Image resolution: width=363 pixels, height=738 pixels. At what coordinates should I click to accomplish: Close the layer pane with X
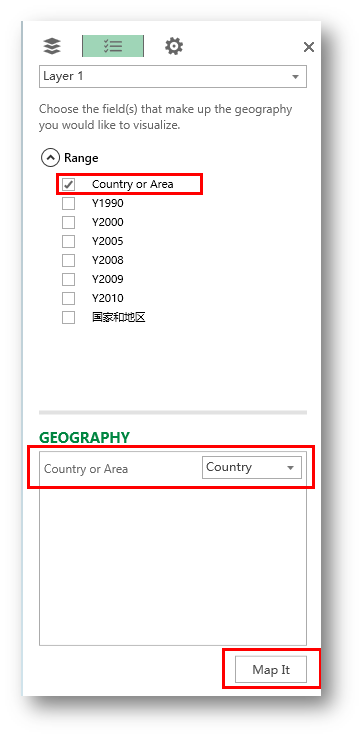[x=308, y=47]
